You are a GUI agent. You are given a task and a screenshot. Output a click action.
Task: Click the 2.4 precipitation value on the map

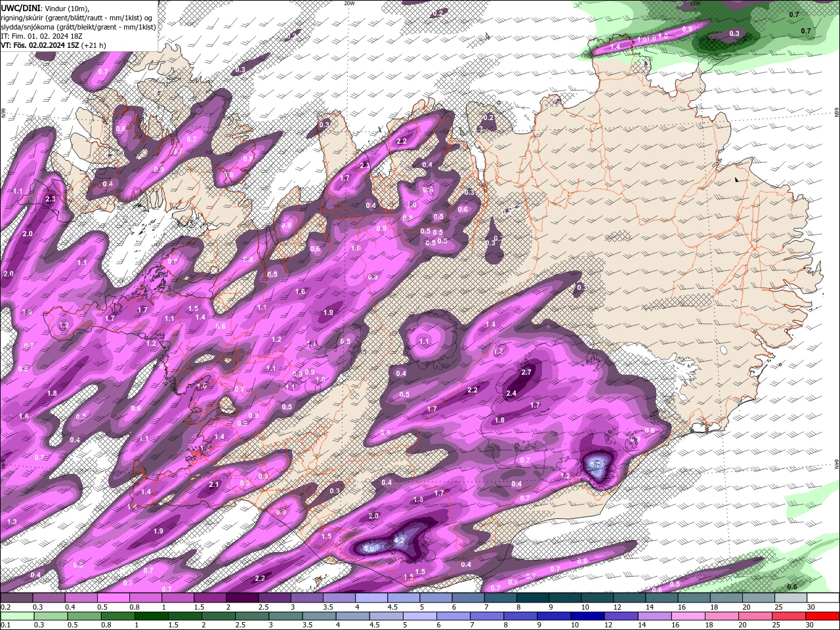coord(512,394)
